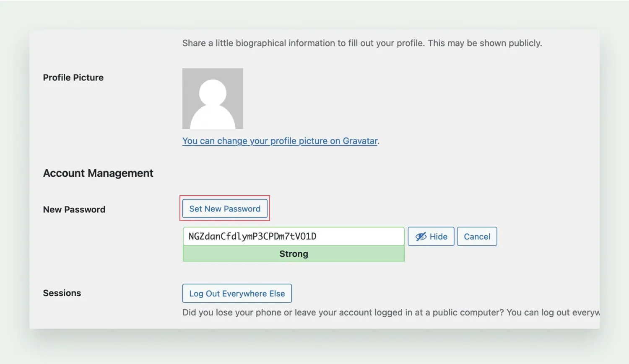Open the change profile picture on Gravatar link
629x364 pixels.
click(x=280, y=141)
